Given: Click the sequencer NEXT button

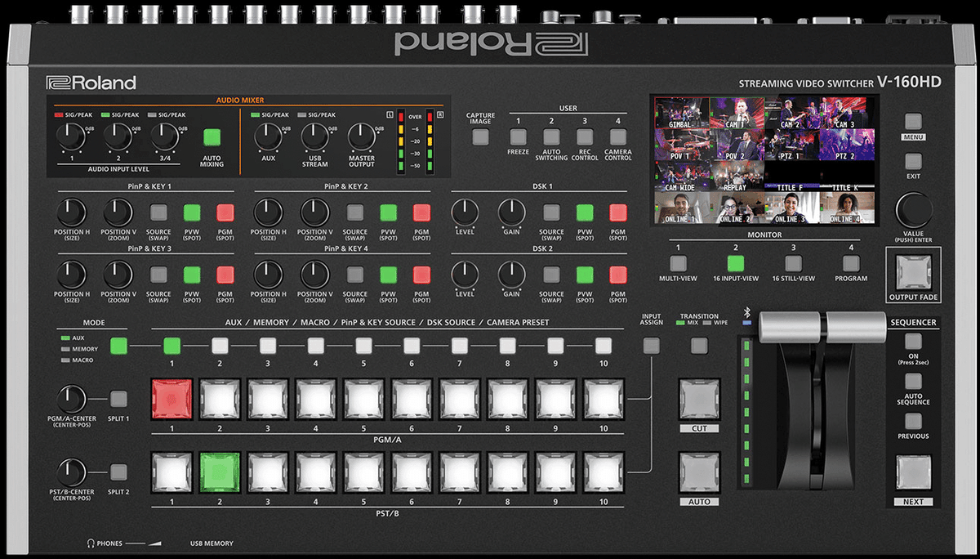Looking at the screenshot, I should coord(913,473).
